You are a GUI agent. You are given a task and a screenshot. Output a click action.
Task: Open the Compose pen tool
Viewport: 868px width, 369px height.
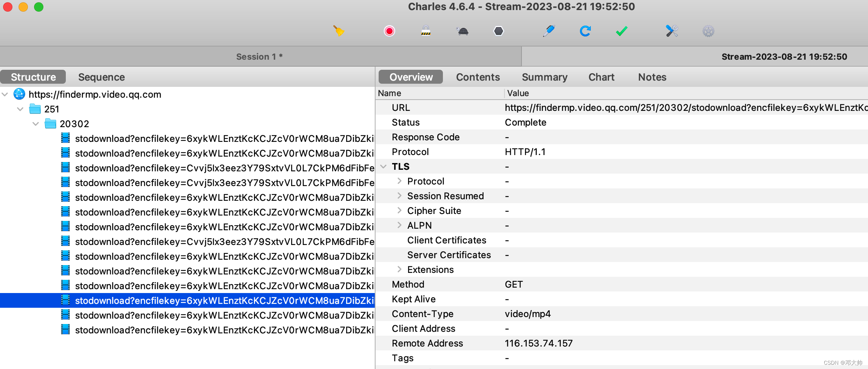[x=549, y=31]
